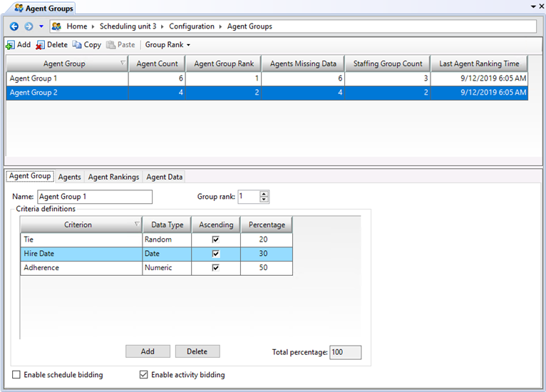Click the Back navigation arrow icon
The height and width of the screenshot is (392, 546).
(x=14, y=26)
